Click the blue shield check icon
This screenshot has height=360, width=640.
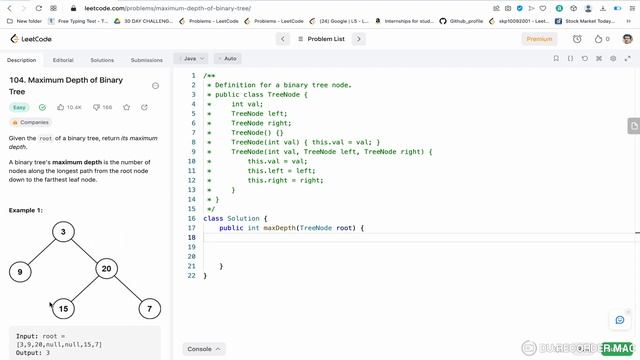point(520,8)
